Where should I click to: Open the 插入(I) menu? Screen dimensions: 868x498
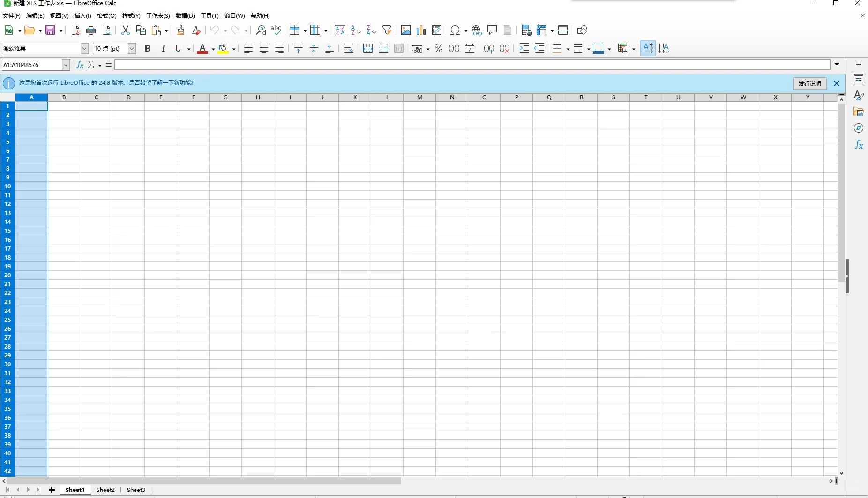coord(82,15)
